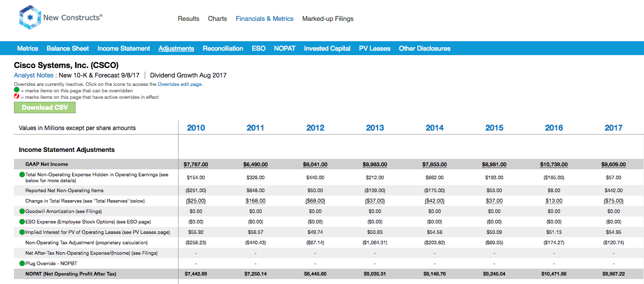The width and height of the screenshot is (644, 284).
Task: Click the 2010 year column header
Action: click(196, 128)
